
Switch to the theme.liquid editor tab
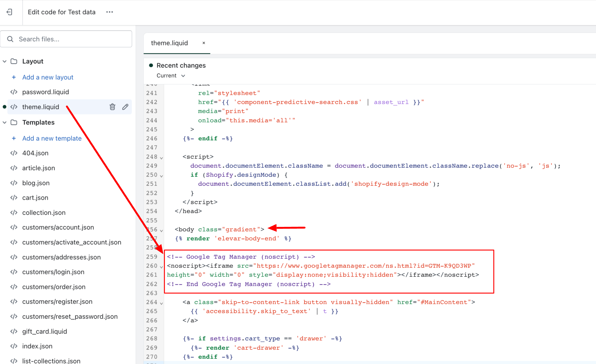(x=169, y=43)
